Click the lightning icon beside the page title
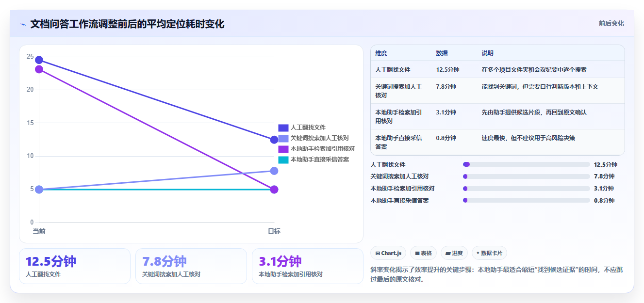644x303 pixels. click(23, 24)
